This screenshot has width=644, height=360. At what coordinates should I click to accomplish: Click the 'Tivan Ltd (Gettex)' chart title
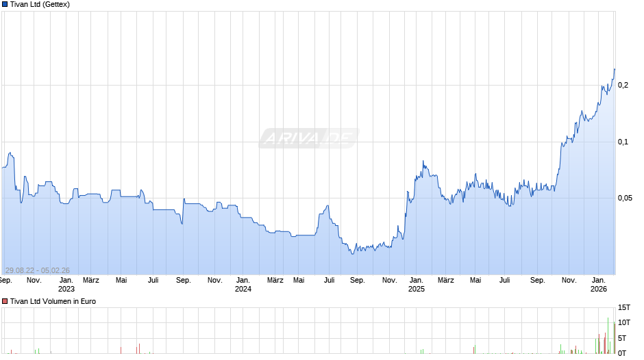(40, 5)
